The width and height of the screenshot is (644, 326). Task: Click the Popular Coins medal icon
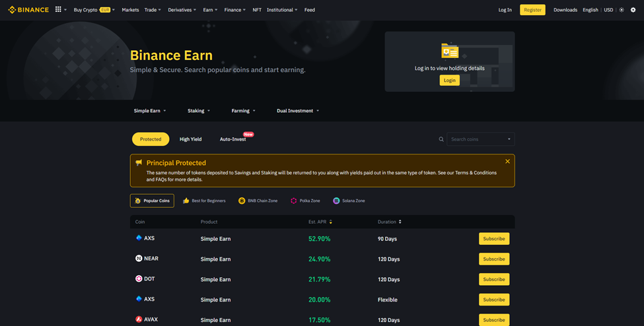tap(137, 201)
